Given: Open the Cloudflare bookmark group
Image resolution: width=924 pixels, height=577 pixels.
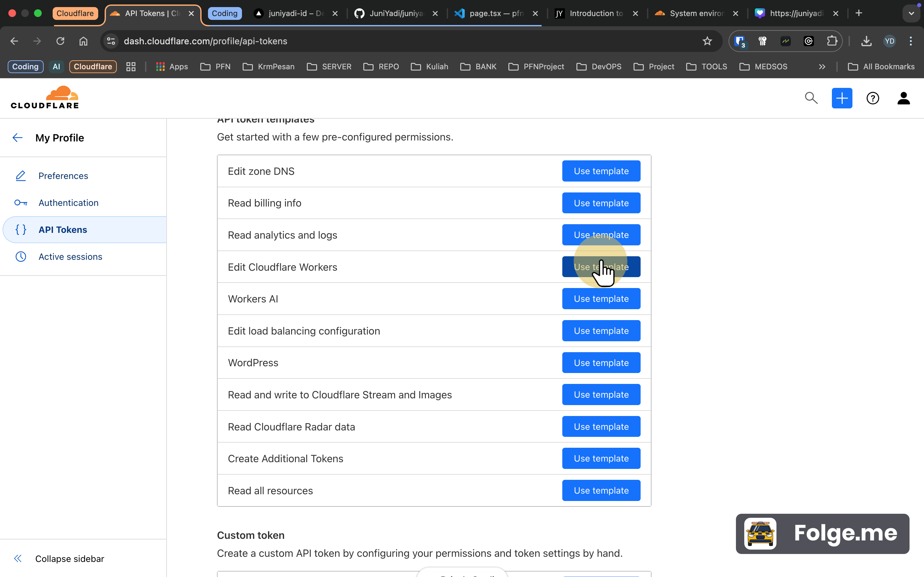Looking at the screenshot, I should point(93,67).
